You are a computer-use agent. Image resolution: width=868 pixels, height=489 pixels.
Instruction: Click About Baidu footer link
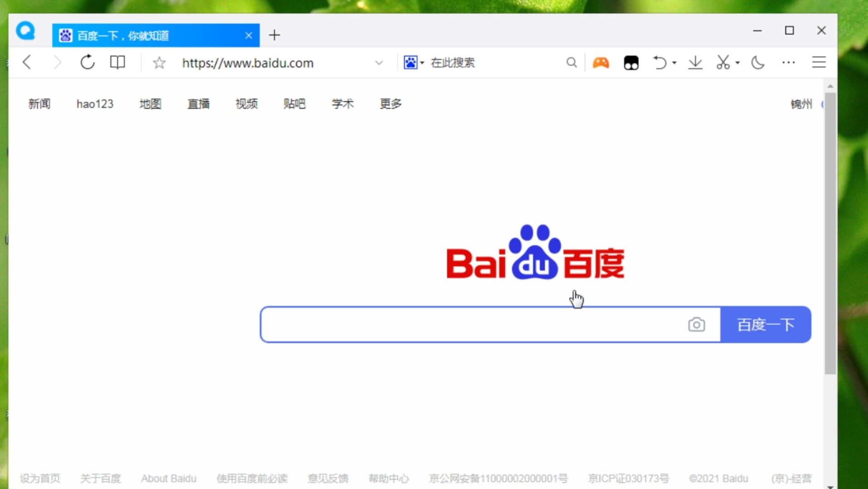(x=169, y=479)
